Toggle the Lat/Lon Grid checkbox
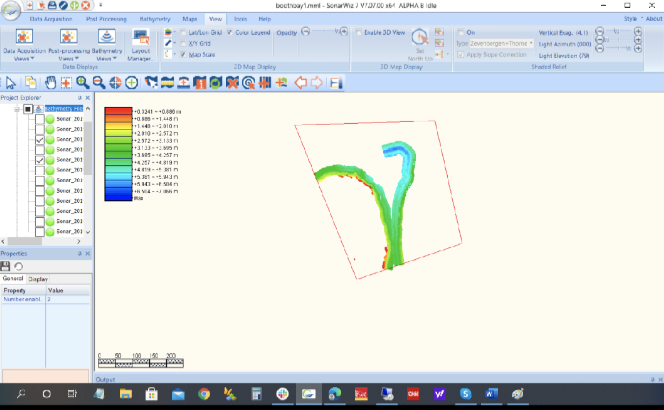Image resolution: width=664 pixels, height=410 pixels. (x=182, y=32)
